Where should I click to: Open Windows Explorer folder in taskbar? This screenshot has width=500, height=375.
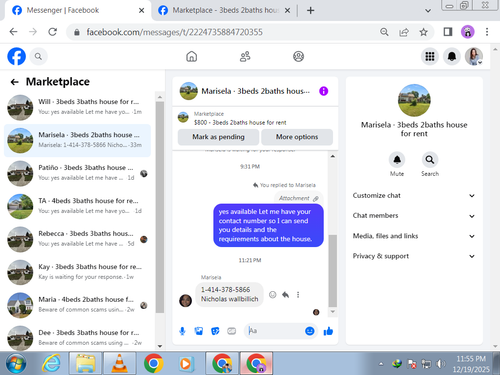pyautogui.click(x=85, y=363)
